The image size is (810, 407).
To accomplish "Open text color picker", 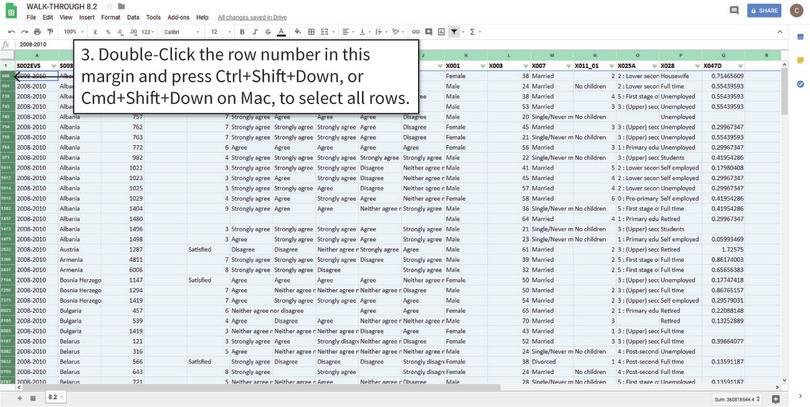I will click(281, 32).
